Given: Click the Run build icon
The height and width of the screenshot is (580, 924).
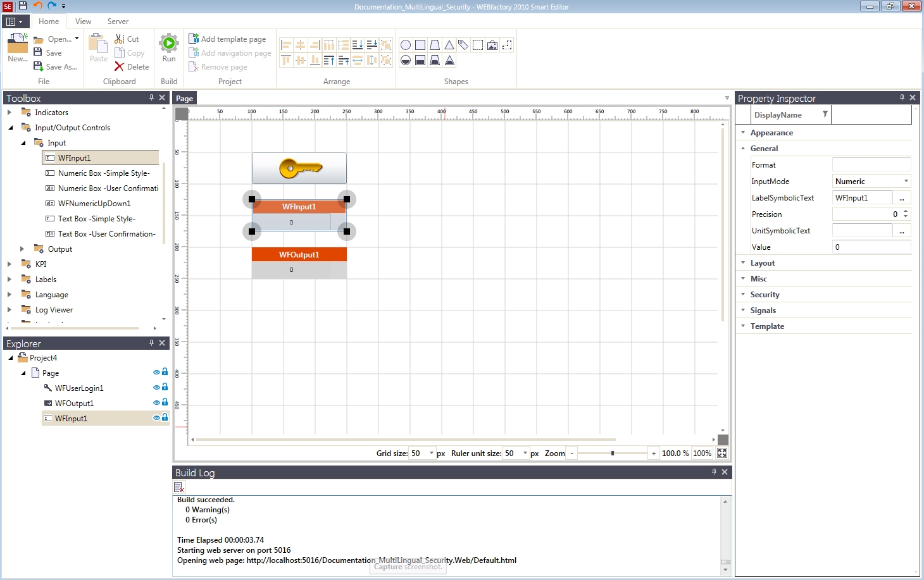Looking at the screenshot, I should pyautogui.click(x=169, y=44).
